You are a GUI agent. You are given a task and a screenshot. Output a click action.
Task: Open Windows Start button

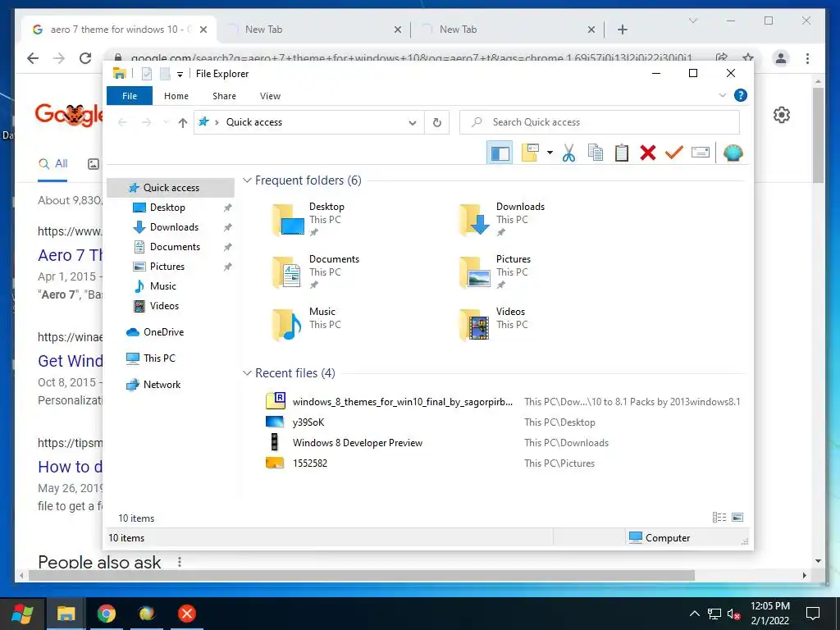[x=22, y=614]
